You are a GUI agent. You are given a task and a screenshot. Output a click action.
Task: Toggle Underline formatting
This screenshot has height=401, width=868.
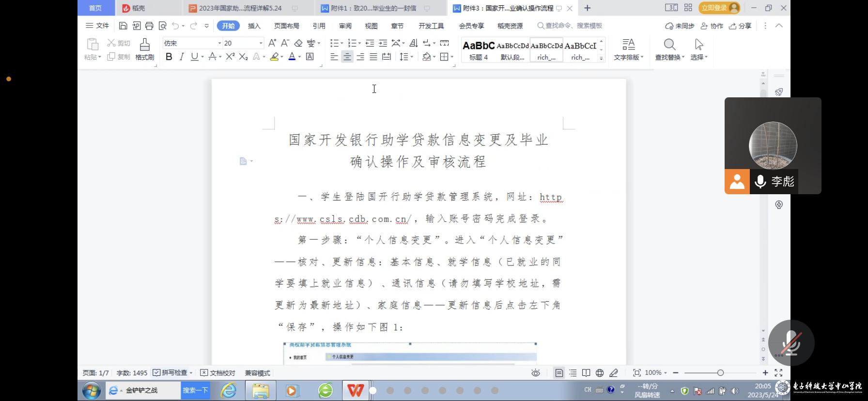[194, 57]
